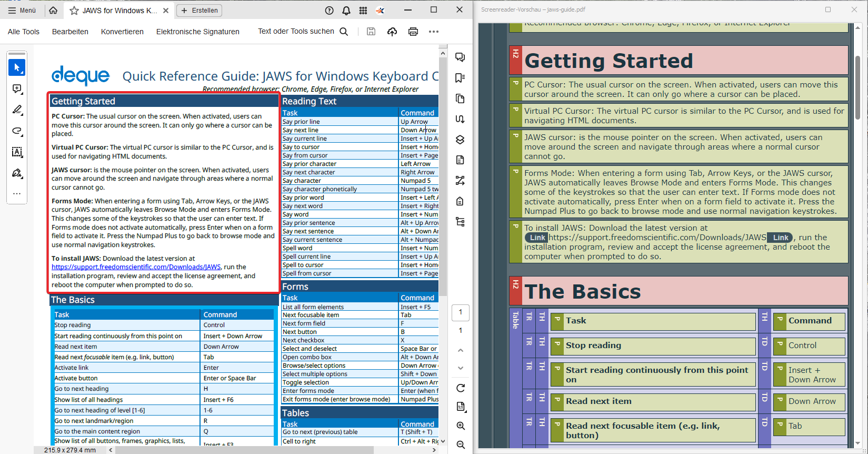Open the structure tree panel icon
This screenshot has width=868, height=454.
(x=460, y=222)
